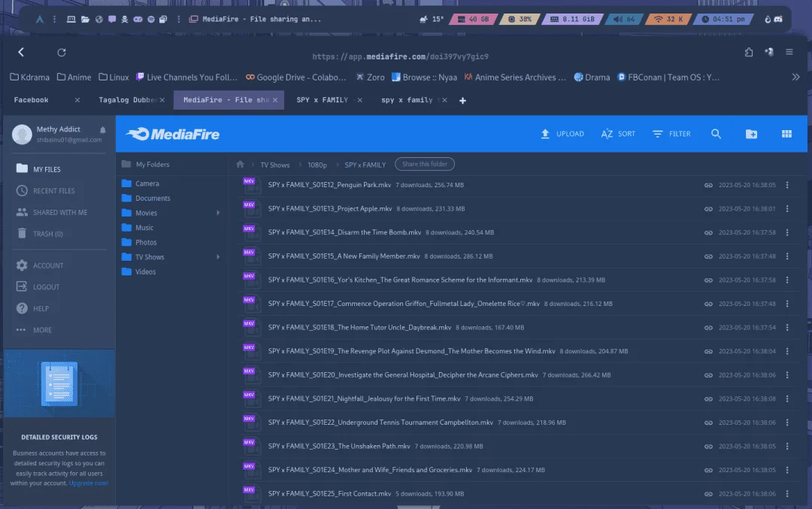Click the browser back arrow
The image size is (812, 509).
21,52
